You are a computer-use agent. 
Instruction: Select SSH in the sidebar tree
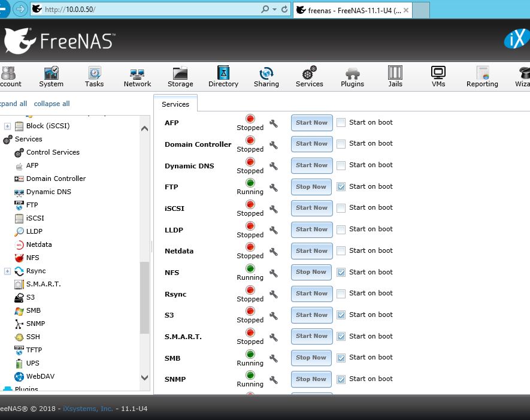33,337
